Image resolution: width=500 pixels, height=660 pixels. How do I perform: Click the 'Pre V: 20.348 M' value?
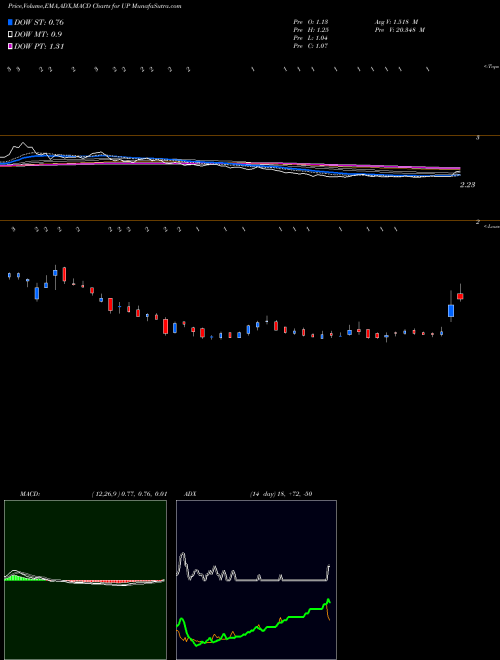[400, 30]
